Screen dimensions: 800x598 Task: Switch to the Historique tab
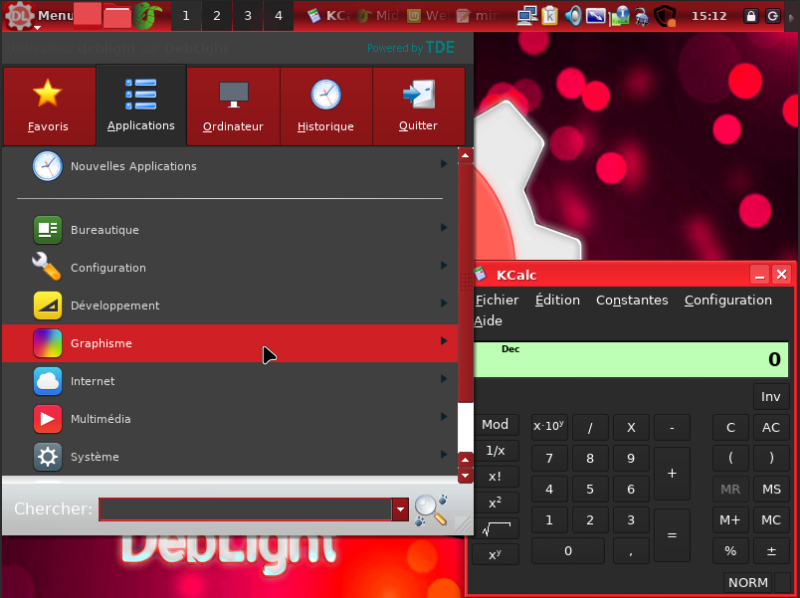pos(326,105)
